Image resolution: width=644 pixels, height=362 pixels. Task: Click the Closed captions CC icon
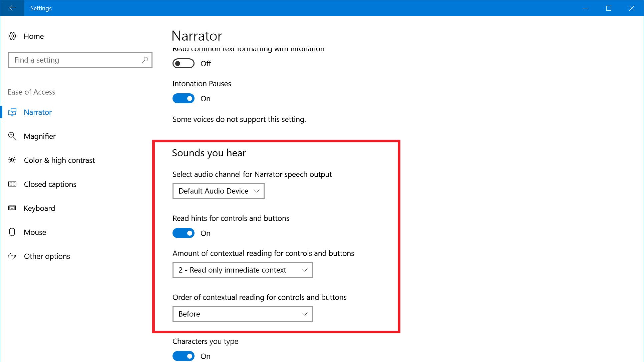point(12,184)
